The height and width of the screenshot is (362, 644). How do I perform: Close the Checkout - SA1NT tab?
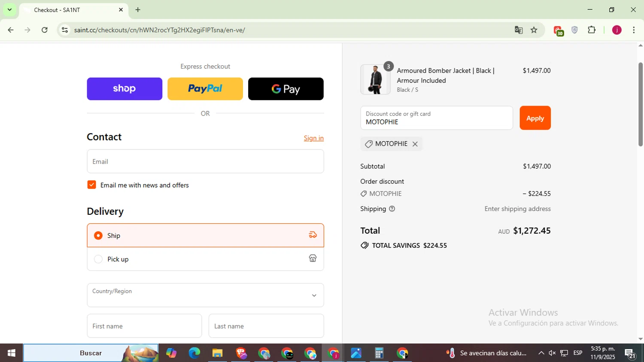pyautogui.click(x=121, y=9)
